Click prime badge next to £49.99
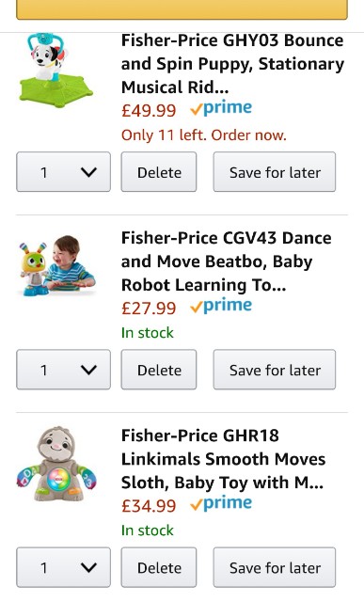Viewport: 364px width, 602px height. (221, 108)
